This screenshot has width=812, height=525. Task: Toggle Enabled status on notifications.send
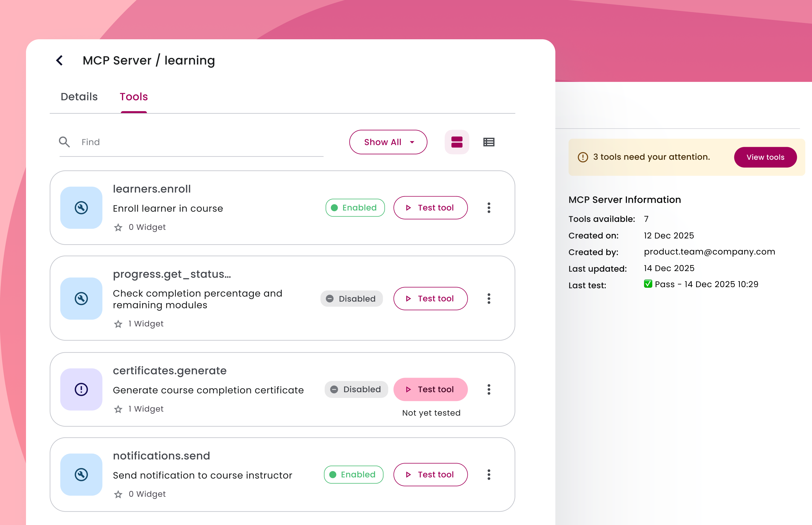[x=353, y=475]
